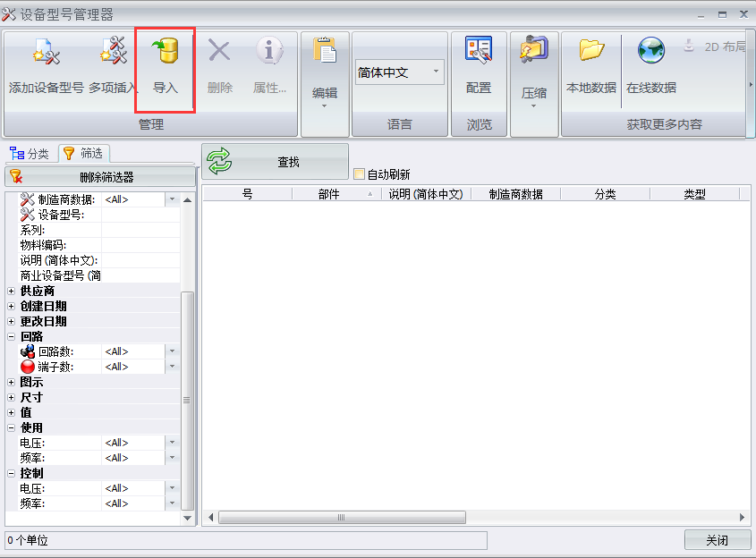This screenshot has width=756, height=558.
Task: Sort by 制造商数据 column header
Action: (x=516, y=194)
